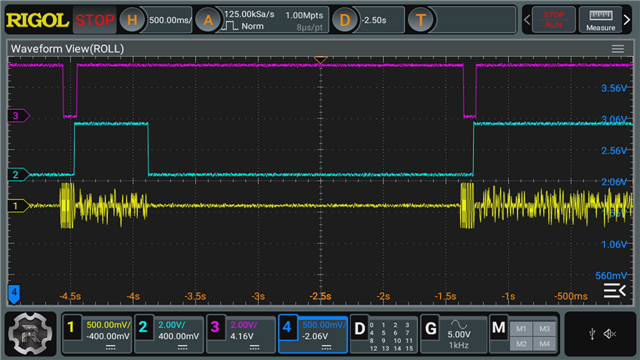Toggle channel 1 on or off
The width and height of the screenshot is (640, 360).
click(x=71, y=327)
